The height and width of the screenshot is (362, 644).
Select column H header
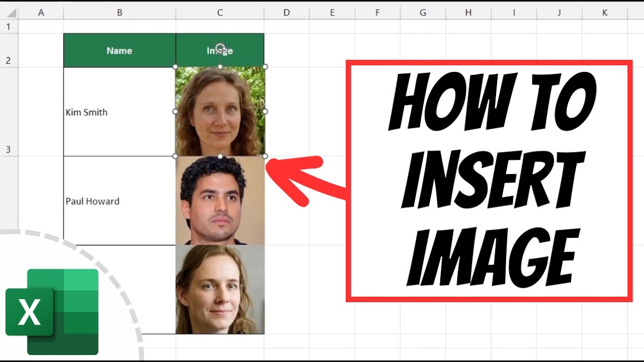coord(468,13)
